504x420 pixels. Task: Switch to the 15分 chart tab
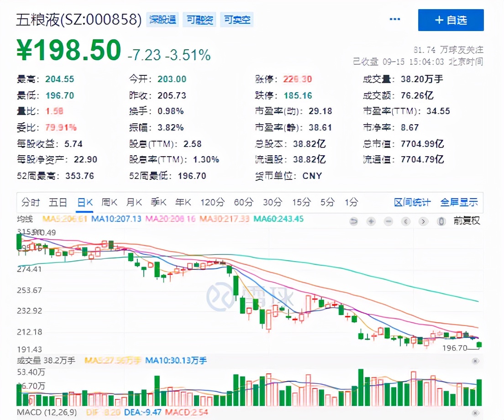301,202
